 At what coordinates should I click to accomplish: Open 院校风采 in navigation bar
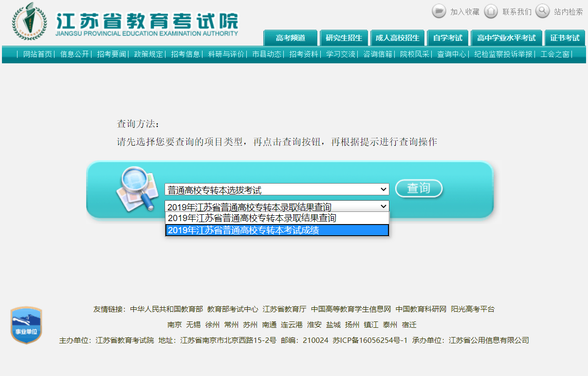[x=415, y=54]
